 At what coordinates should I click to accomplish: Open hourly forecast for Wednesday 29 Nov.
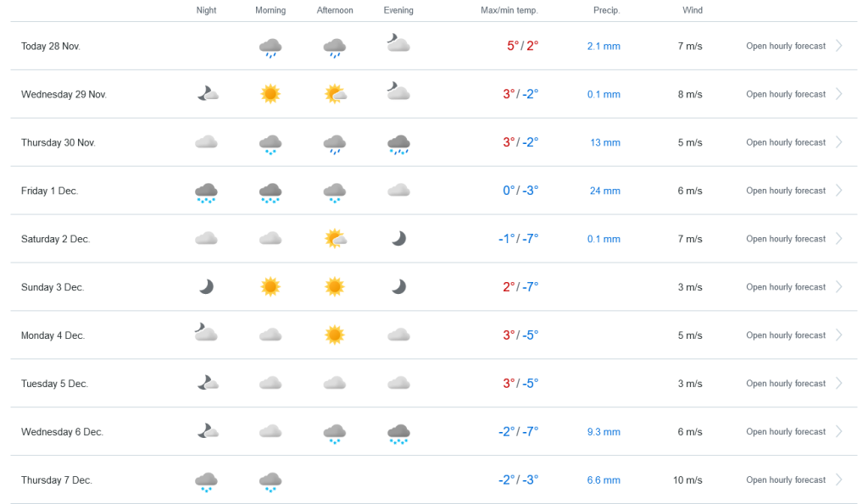click(785, 94)
